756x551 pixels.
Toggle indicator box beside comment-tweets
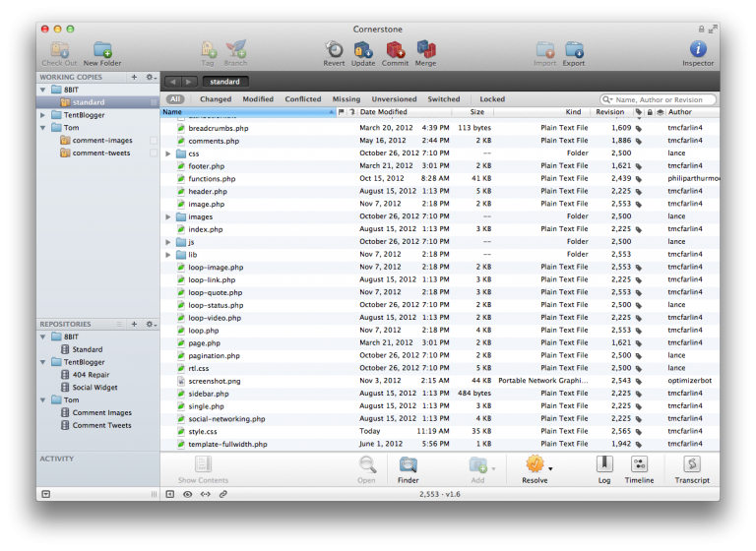(154, 153)
